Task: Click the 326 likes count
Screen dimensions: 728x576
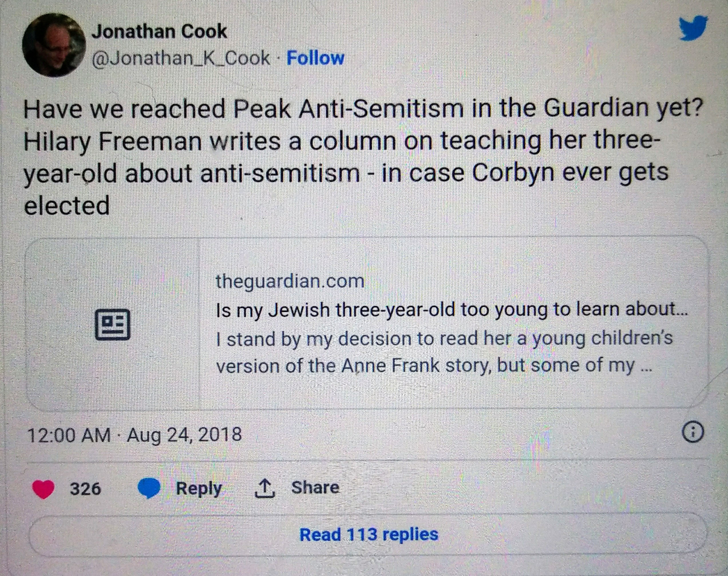Action: (85, 489)
